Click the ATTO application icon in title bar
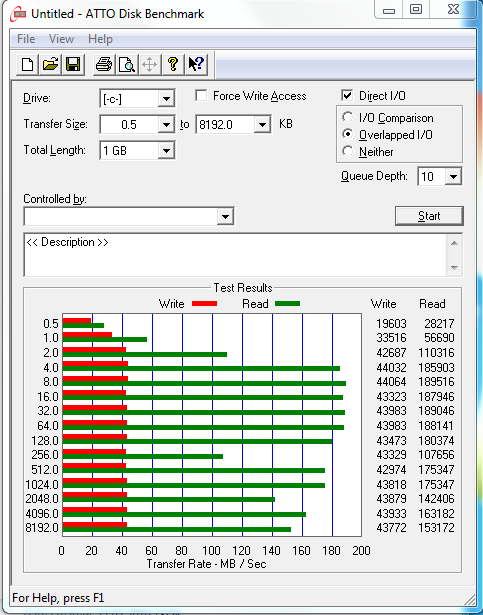483x615 pixels. pos(18,14)
